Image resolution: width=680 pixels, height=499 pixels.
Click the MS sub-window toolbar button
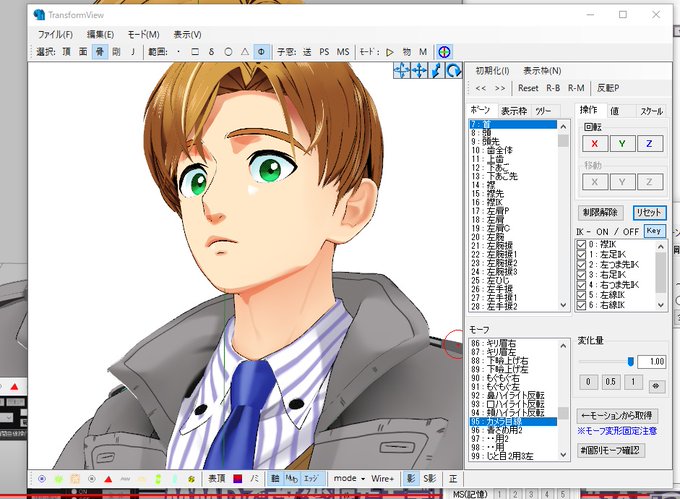click(x=343, y=52)
